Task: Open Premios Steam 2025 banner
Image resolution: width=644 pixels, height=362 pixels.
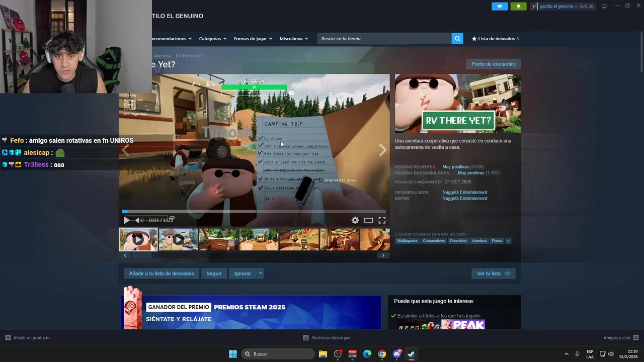Action: (251, 312)
